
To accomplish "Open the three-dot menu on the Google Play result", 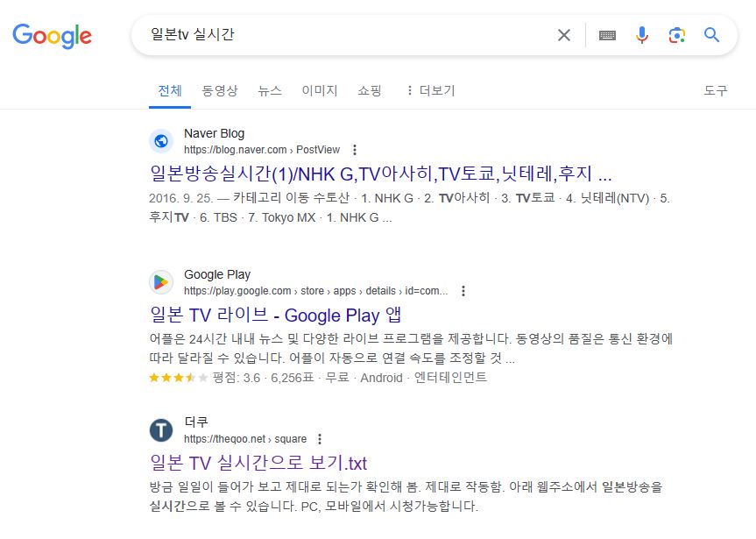I will tap(463, 291).
